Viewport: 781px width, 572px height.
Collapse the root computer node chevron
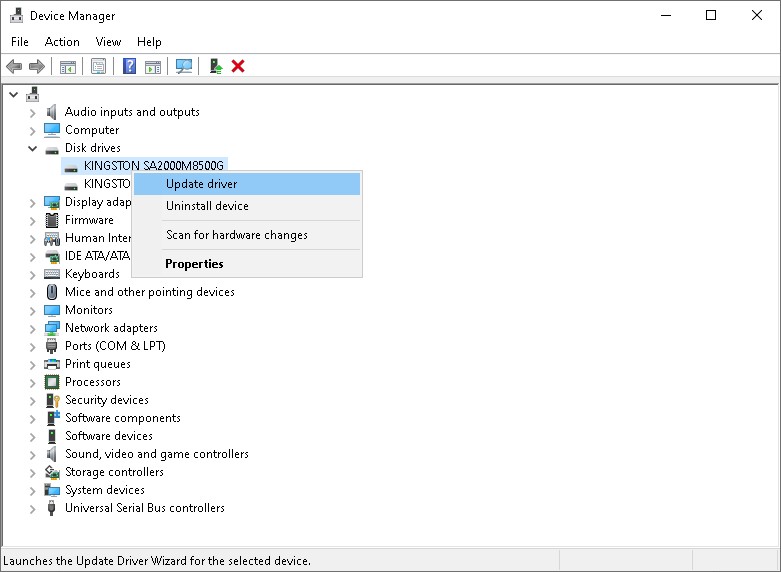13,94
